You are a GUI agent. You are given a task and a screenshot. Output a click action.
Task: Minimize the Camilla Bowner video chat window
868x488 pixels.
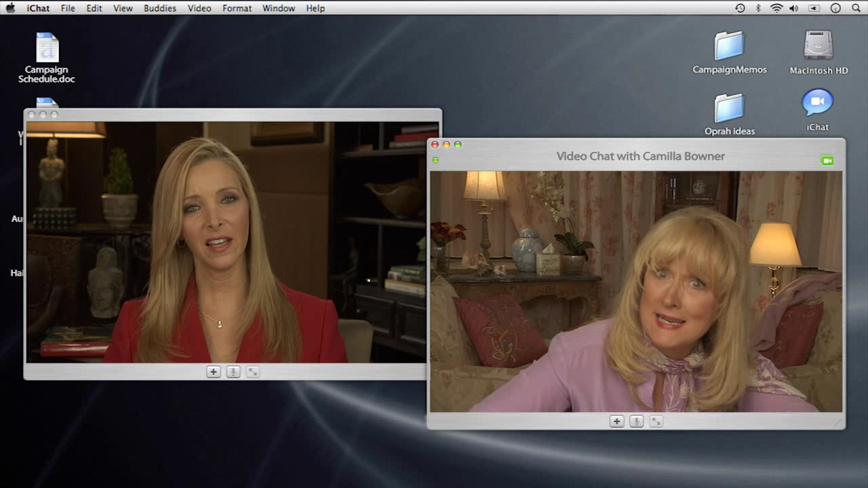tap(446, 144)
